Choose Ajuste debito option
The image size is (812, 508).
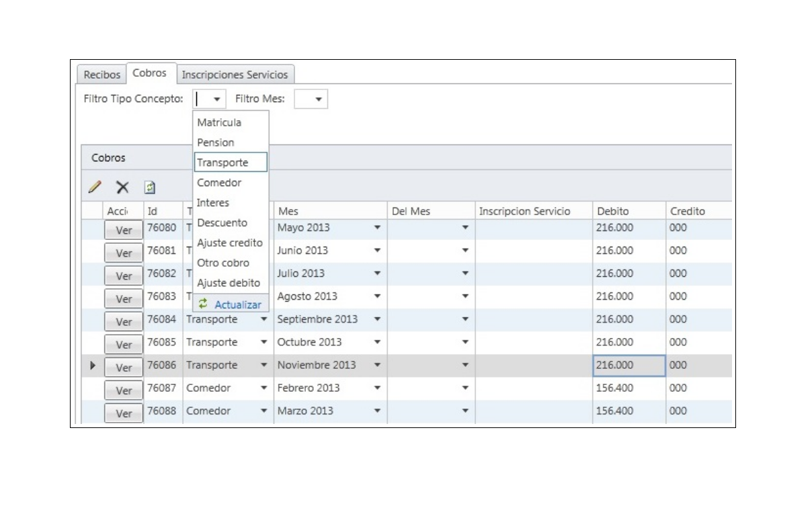click(x=231, y=283)
